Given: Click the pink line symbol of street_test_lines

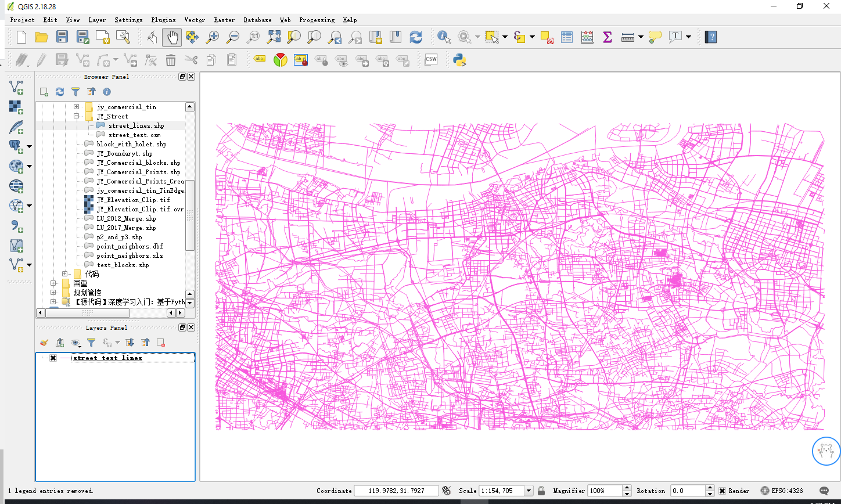Looking at the screenshot, I should click(64, 357).
